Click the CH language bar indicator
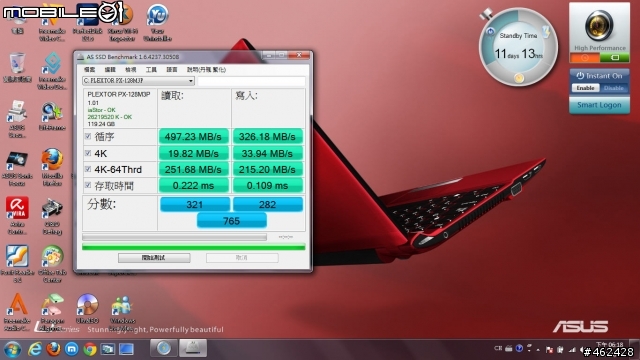 498,349
